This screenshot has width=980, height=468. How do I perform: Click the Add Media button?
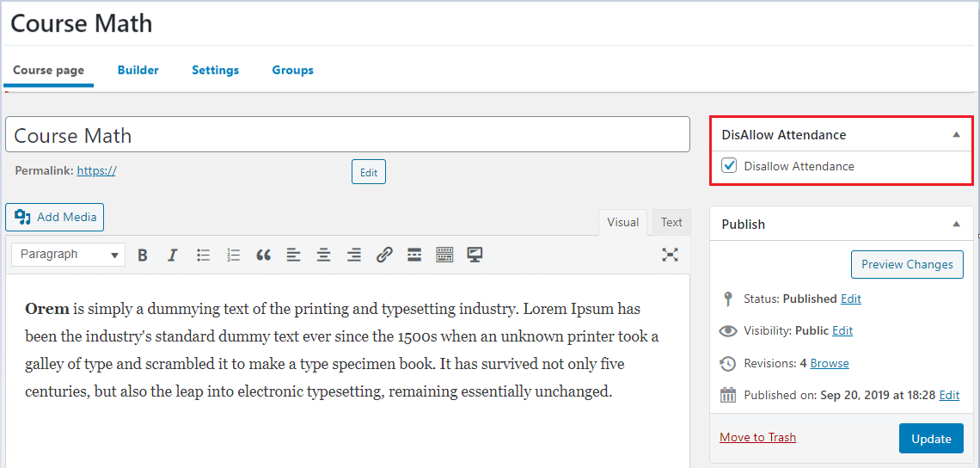pyautogui.click(x=54, y=217)
